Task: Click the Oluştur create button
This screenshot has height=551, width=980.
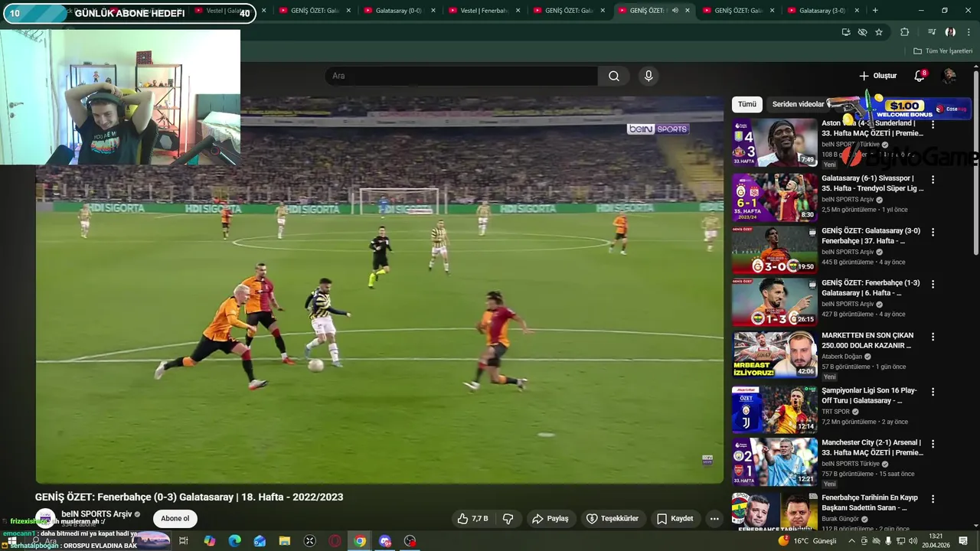Action: point(877,76)
